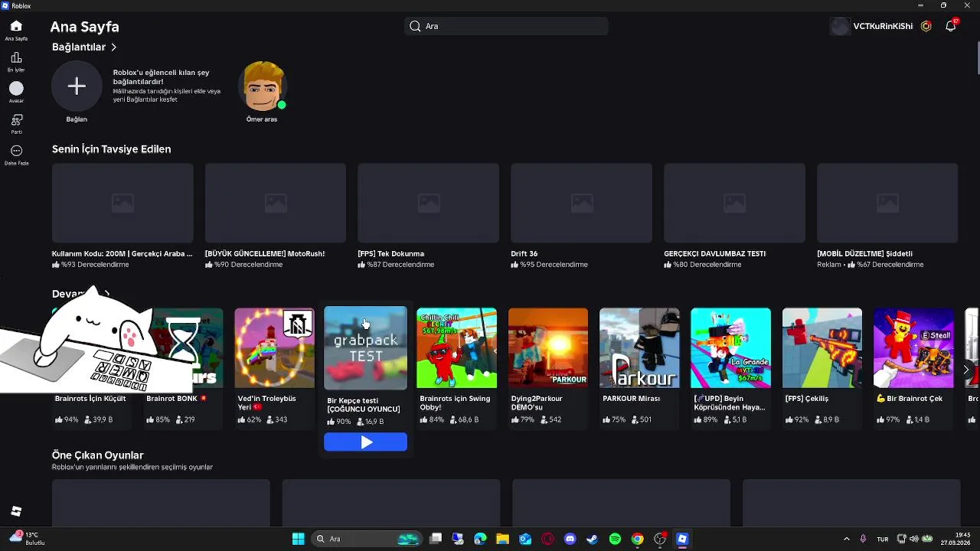Click the Bağlantılar heading text

(79, 47)
